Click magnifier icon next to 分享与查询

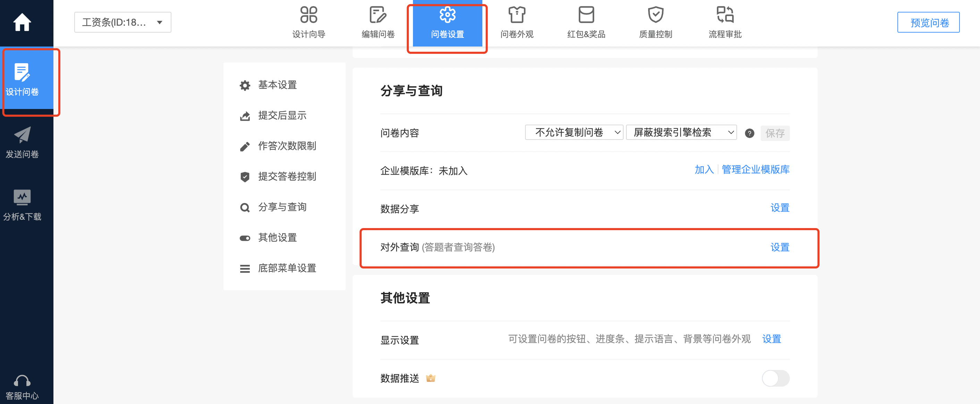point(245,207)
